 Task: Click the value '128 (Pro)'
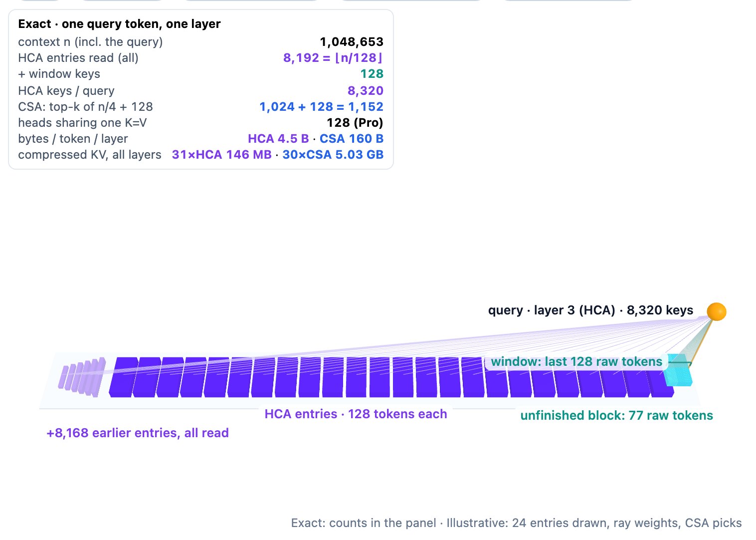tap(355, 123)
